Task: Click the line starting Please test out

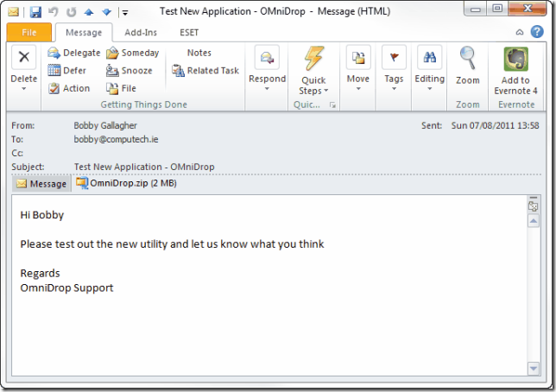Action: tap(172, 244)
